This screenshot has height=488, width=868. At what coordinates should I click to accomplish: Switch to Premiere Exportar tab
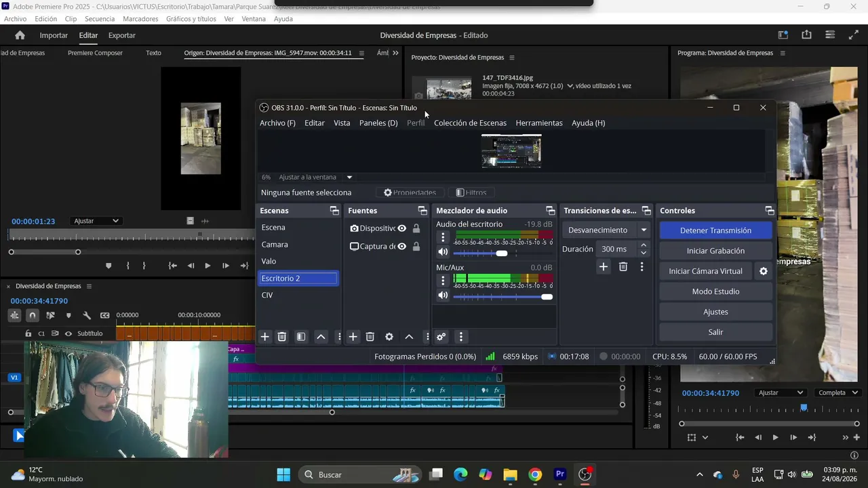pos(122,35)
